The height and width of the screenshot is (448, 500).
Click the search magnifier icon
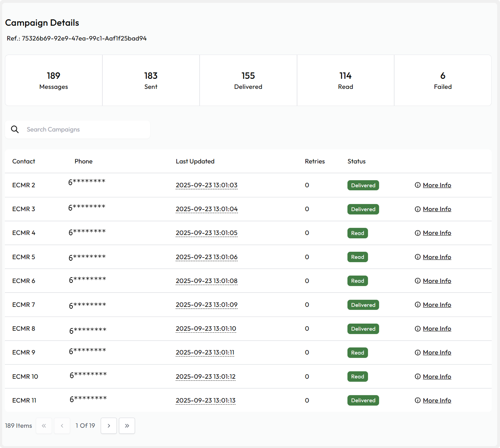coord(15,129)
